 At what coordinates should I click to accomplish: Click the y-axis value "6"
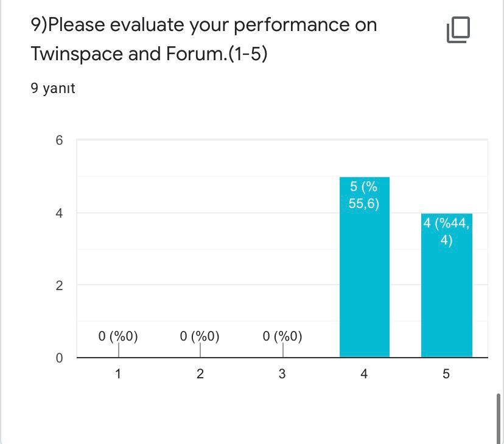pos(58,140)
